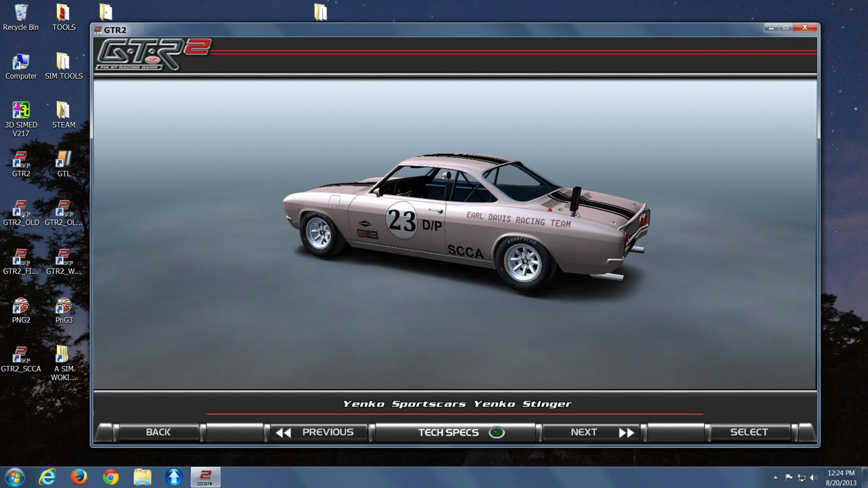Screen dimensions: 868x488
Task: Launch the GTR2 desktop shortcut
Action: click(21, 164)
